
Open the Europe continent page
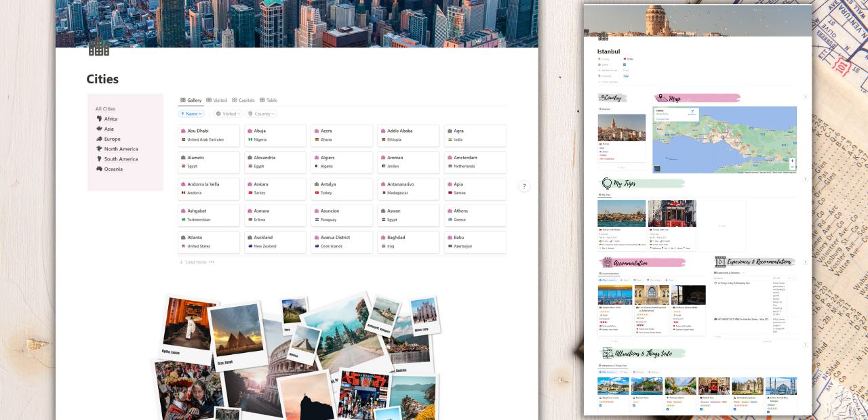[x=108, y=139]
